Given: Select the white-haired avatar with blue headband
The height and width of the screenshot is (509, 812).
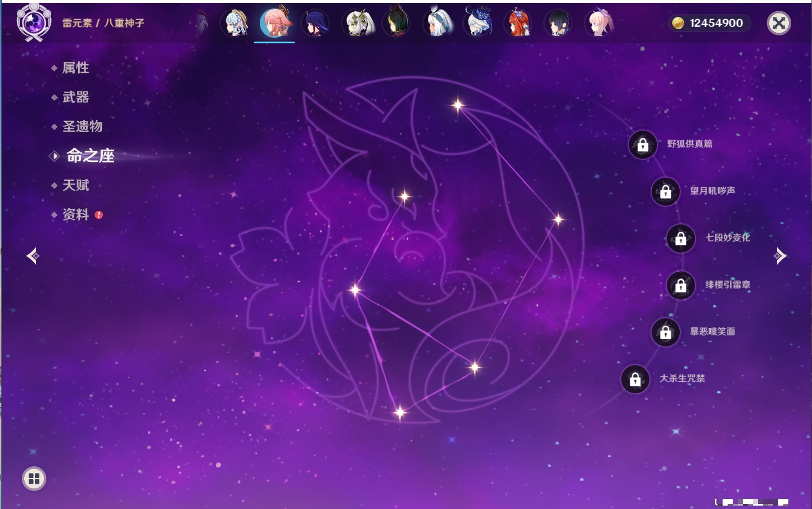Looking at the screenshot, I should [x=438, y=23].
